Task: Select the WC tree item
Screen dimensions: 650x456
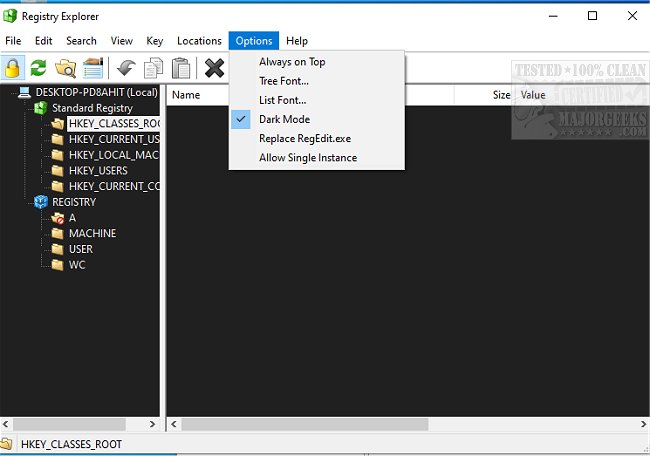Action: pyautogui.click(x=77, y=265)
